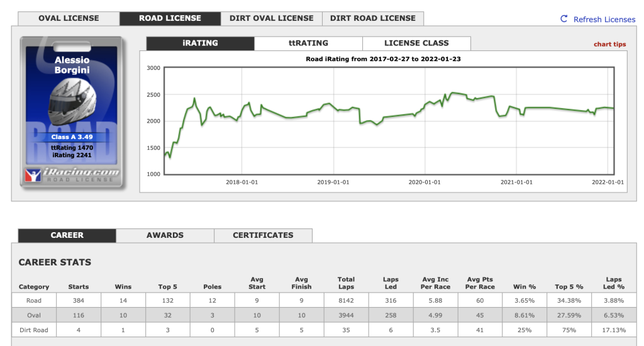The width and height of the screenshot is (644, 346).
Task: Click the refresh icon beside Refresh Licenses
Action: point(564,19)
